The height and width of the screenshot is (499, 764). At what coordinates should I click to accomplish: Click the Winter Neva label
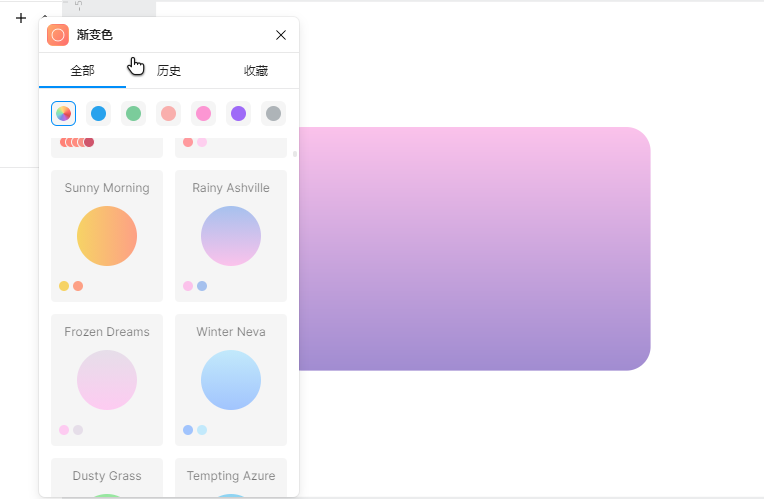tap(231, 332)
